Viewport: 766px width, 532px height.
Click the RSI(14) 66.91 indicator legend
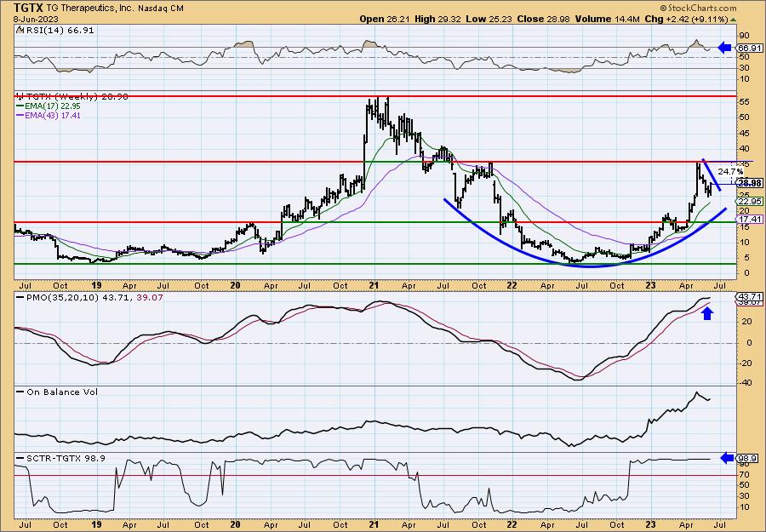(x=54, y=31)
